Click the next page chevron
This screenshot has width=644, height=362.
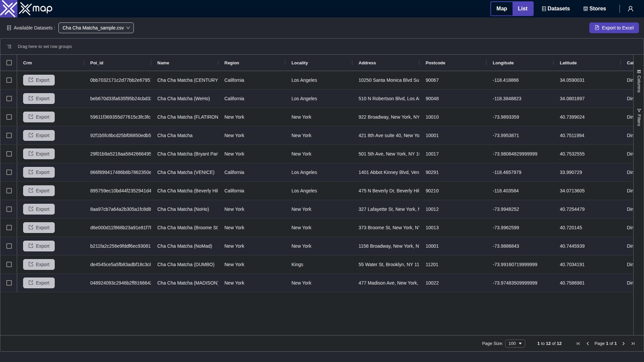(x=624, y=344)
